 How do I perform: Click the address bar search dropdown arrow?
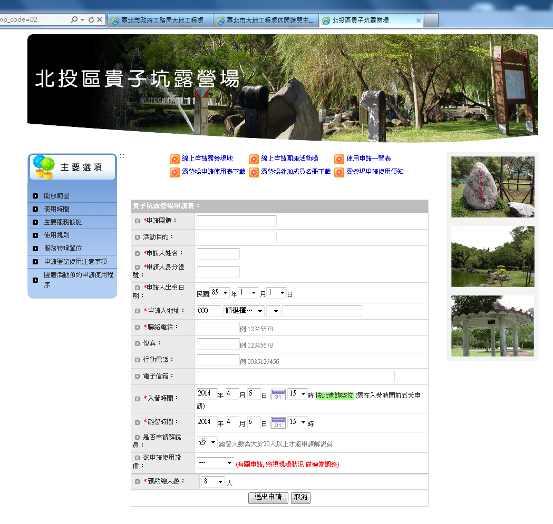[x=83, y=20]
